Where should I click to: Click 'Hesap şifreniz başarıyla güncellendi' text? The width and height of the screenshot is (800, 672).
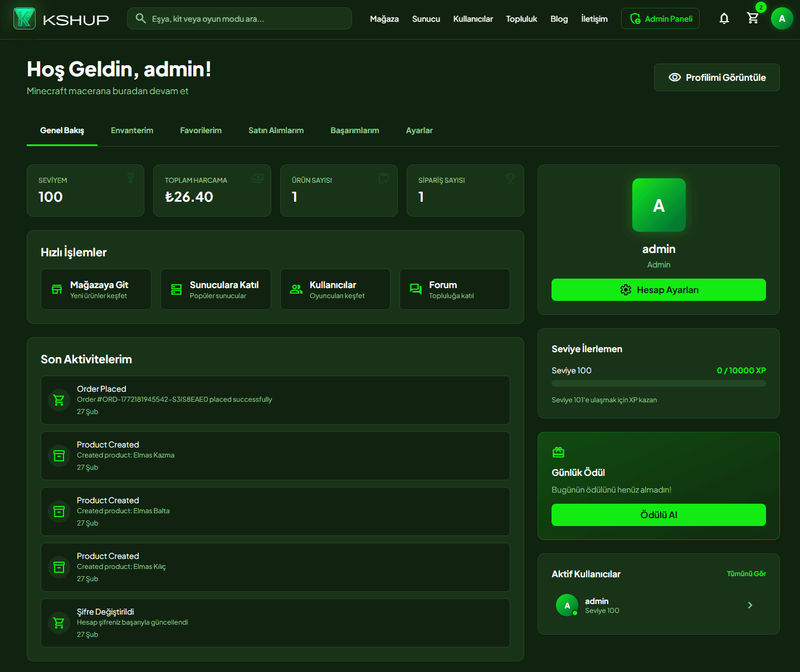pyautogui.click(x=133, y=622)
